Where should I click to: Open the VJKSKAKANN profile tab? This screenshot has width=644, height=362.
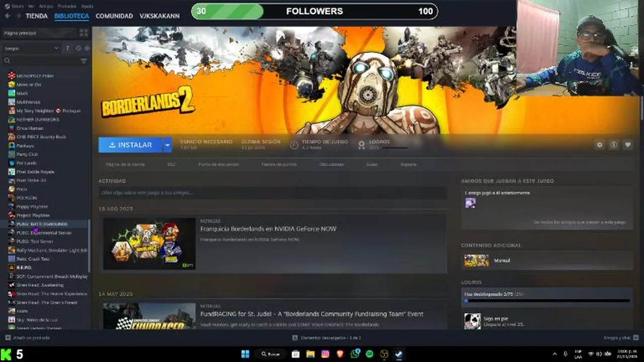[159, 16]
